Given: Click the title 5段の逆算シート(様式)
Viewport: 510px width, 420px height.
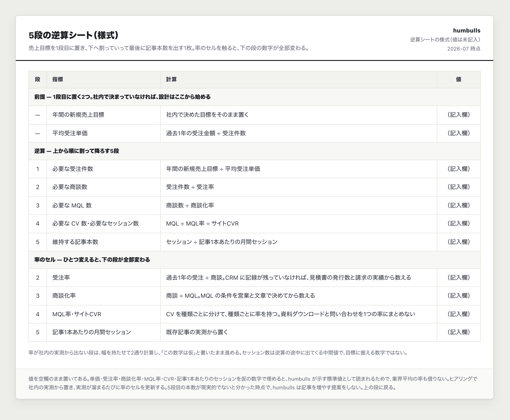Looking at the screenshot, I should pyautogui.click(x=74, y=35).
